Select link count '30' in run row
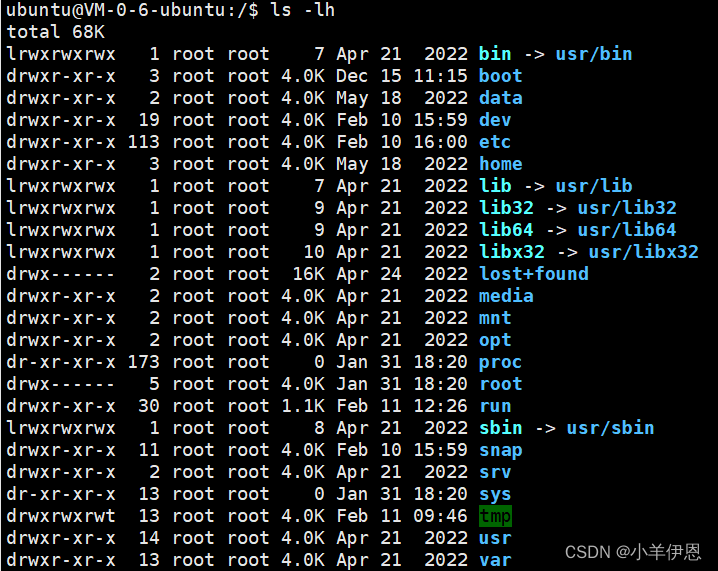The height and width of the screenshot is (571, 718). 149,406
